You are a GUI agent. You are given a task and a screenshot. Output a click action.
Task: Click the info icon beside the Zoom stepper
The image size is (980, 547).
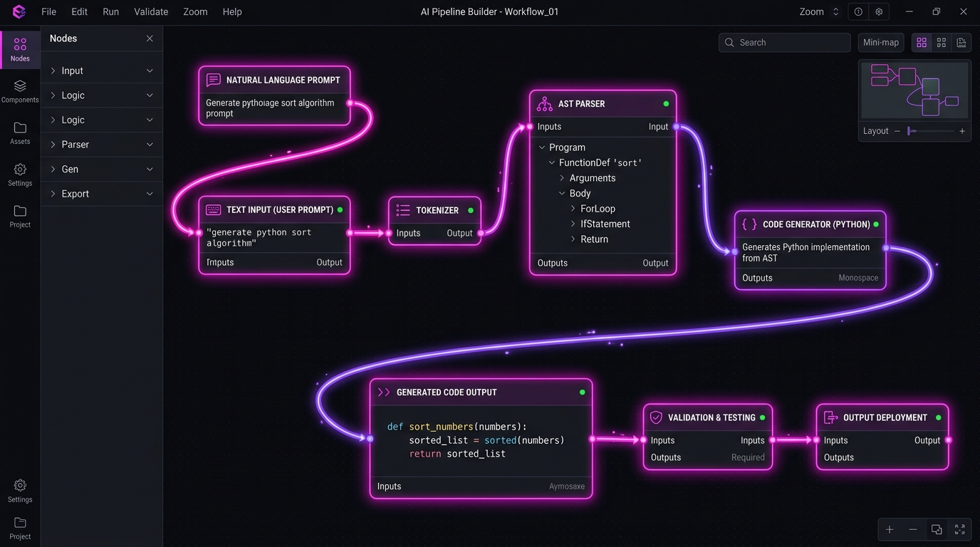pyautogui.click(x=858, y=11)
